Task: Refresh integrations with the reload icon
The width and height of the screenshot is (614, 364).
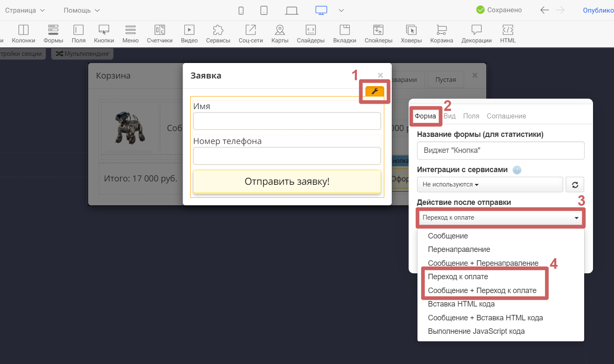Action: click(575, 185)
